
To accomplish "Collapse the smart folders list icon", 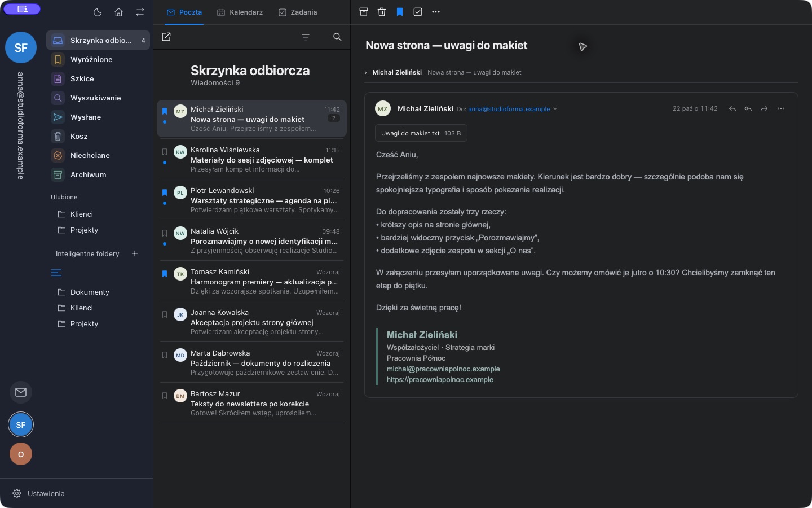I will pyautogui.click(x=56, y=273).
